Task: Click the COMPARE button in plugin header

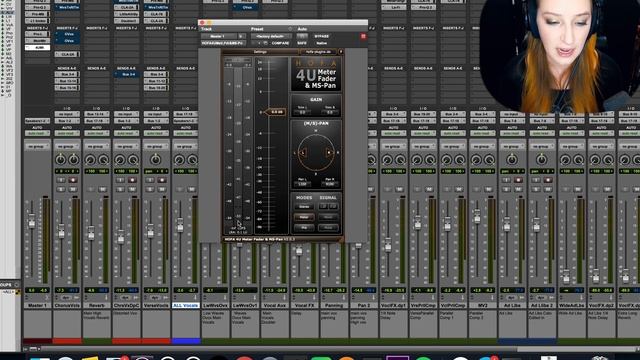Action: pos(280,43)
